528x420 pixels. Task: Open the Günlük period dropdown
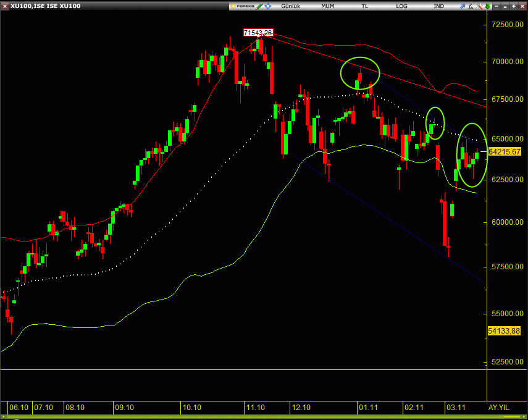tap(291, 6)
